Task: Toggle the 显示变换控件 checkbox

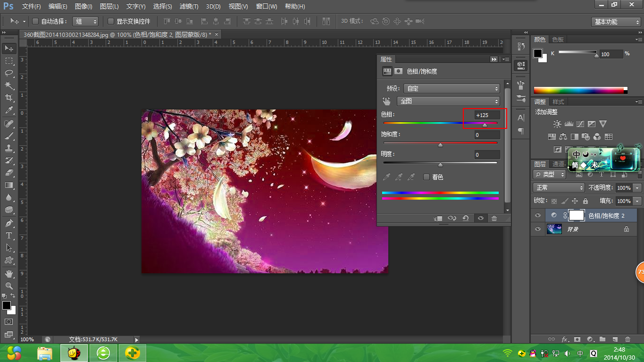Action: coord(111,21)
